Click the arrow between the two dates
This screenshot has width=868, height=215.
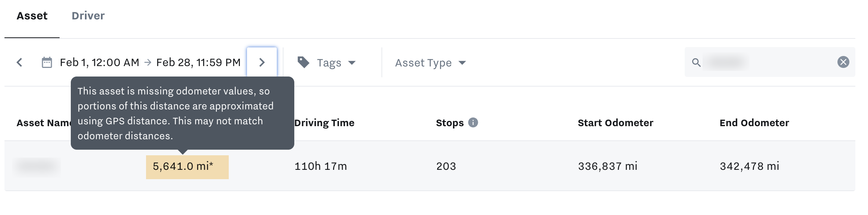point(148,62)
